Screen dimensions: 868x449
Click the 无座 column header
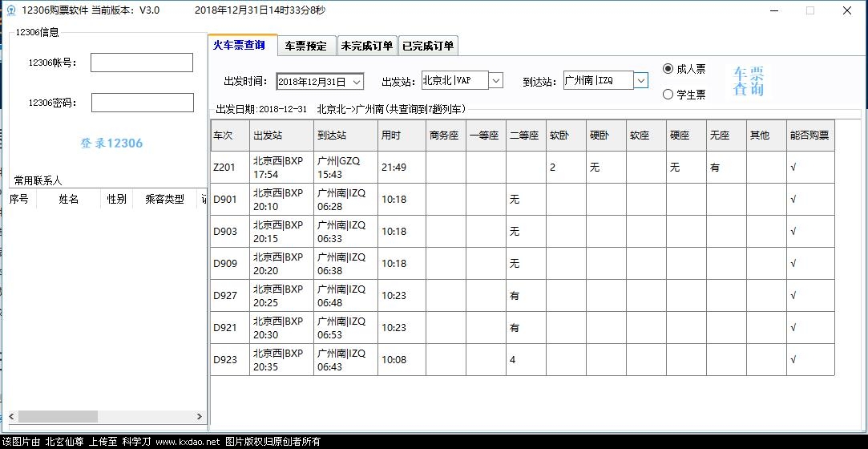[x=726, y=135]
